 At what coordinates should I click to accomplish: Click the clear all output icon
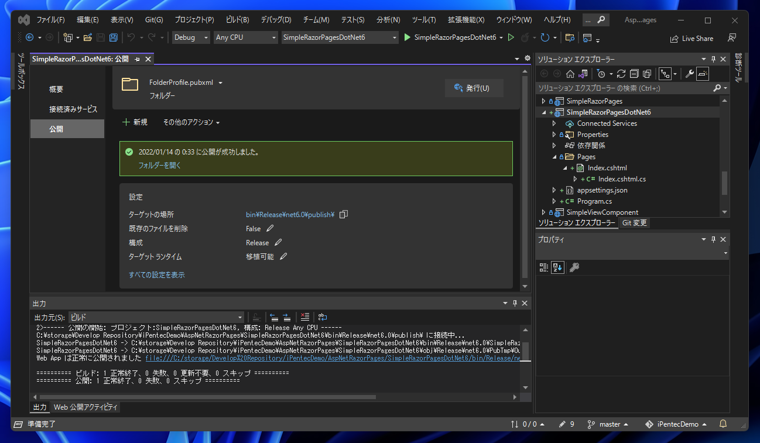pyautogui.click(x=305, y=317)
